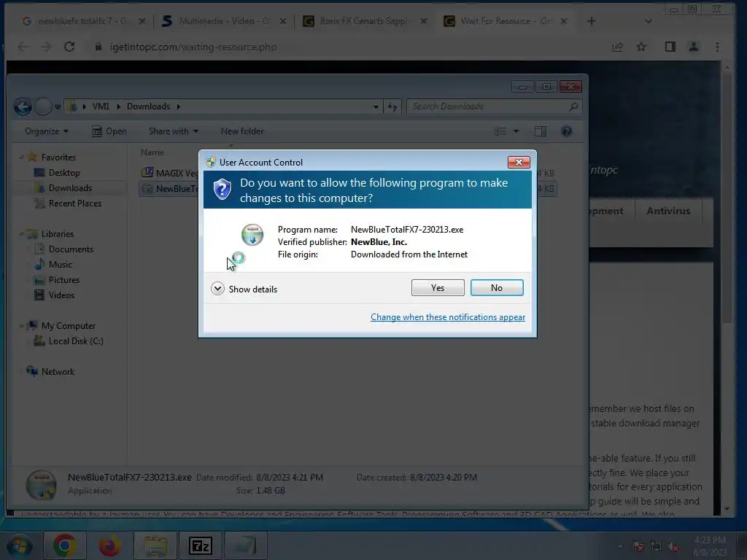
Task: Switch to Multimedia - Video Chrome tab
Action: pyautogui.click(x=224, y=21)
